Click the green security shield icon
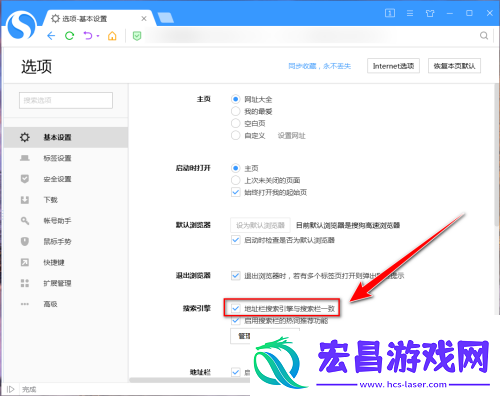This screenshot has height=396, width=500. point(137,36)
